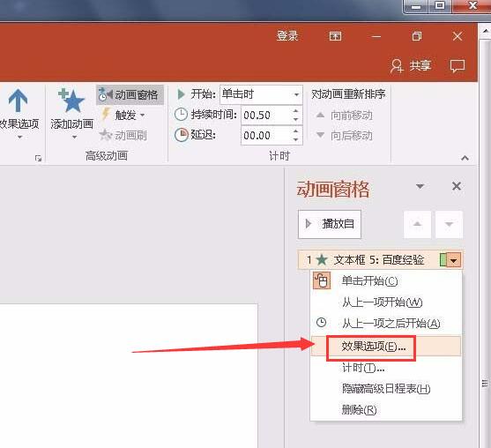Screen dimensions: 491x448
Task: Click the green star icon of animation item
Action: point(322,259)
